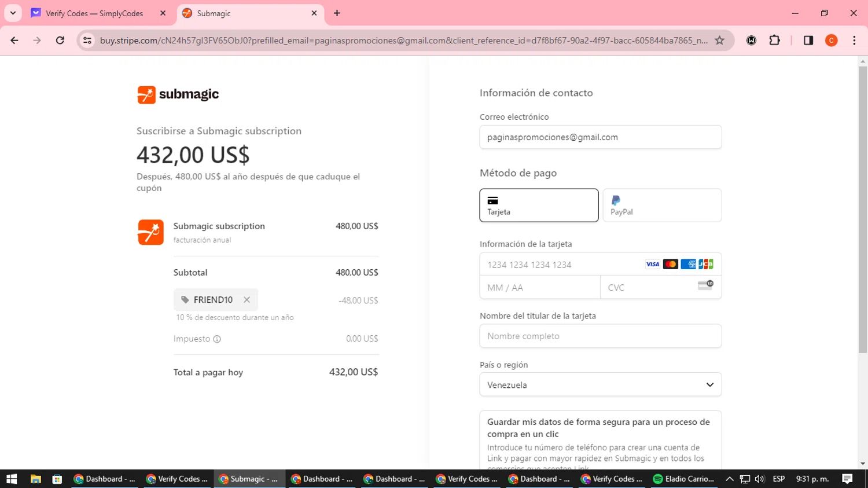
Task: Click the Total a pagar hoy label
Action: click(208, 372)
